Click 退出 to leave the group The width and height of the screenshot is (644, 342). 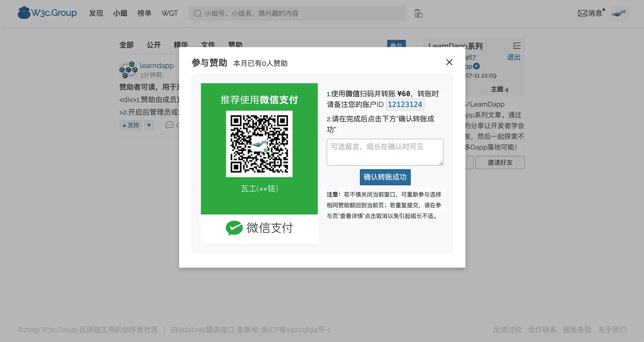coord(514,57)
